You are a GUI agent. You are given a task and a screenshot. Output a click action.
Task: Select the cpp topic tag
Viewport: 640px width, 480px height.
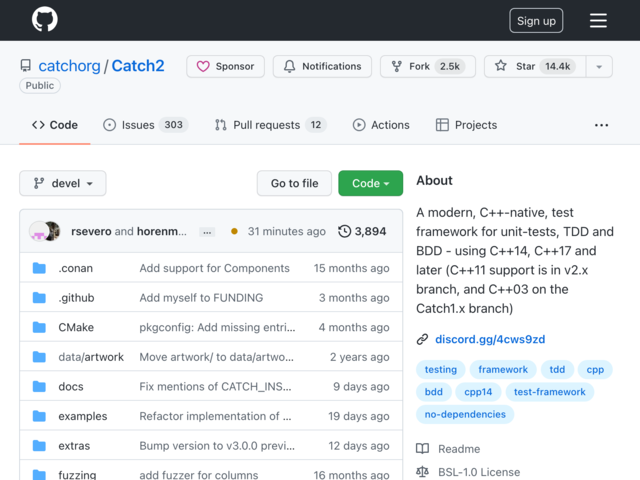(x=595, y=370)
